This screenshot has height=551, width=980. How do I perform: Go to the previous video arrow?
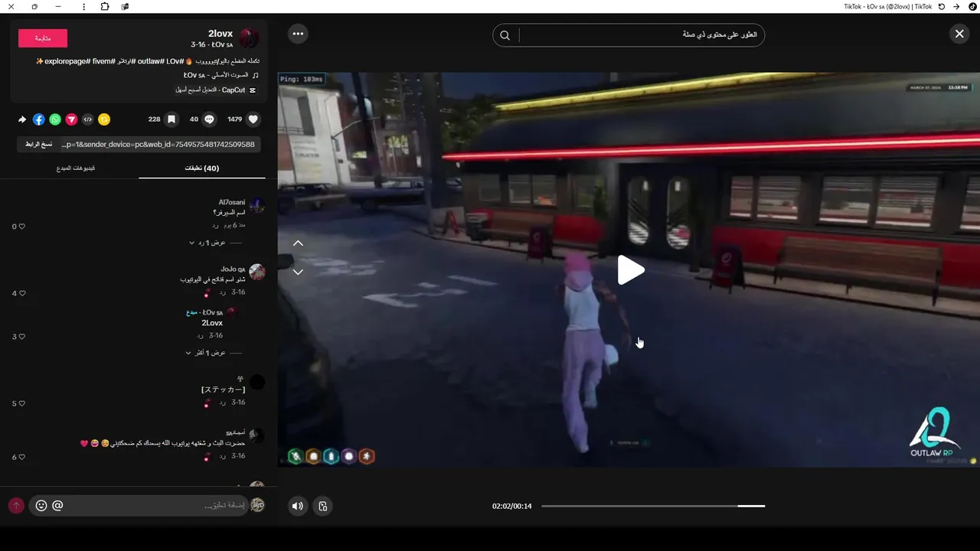pos(299,243)
